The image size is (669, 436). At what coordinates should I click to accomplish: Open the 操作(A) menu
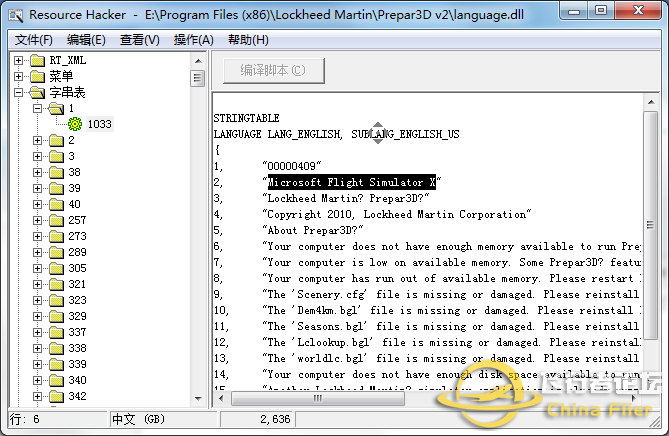click(x=193, y=40)
